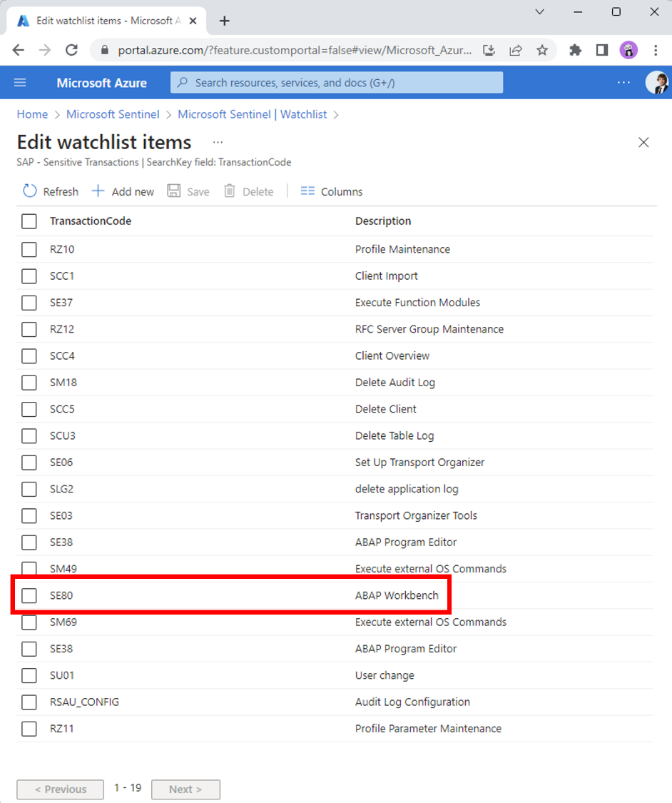Click the share page icon
The image size is (672, 803).
pyautogui.click(x=515, y=50)
